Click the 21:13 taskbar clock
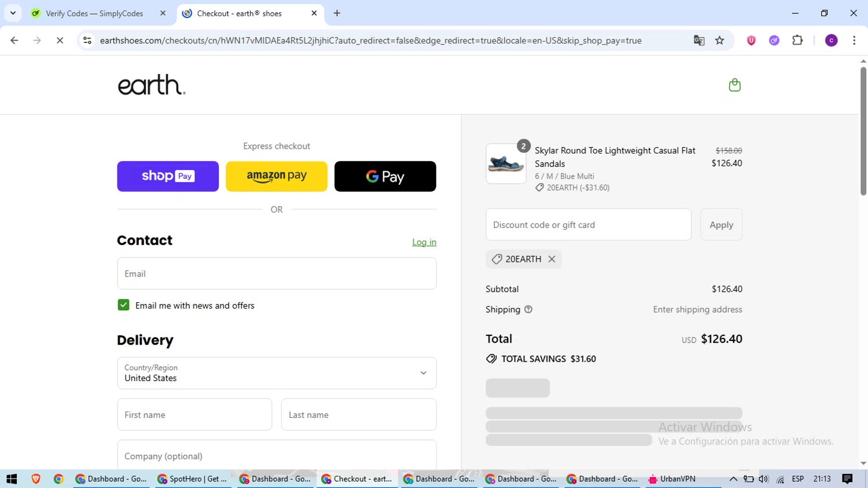The width and height of the screenshot is (868, 488). click(x=822, y=479)
